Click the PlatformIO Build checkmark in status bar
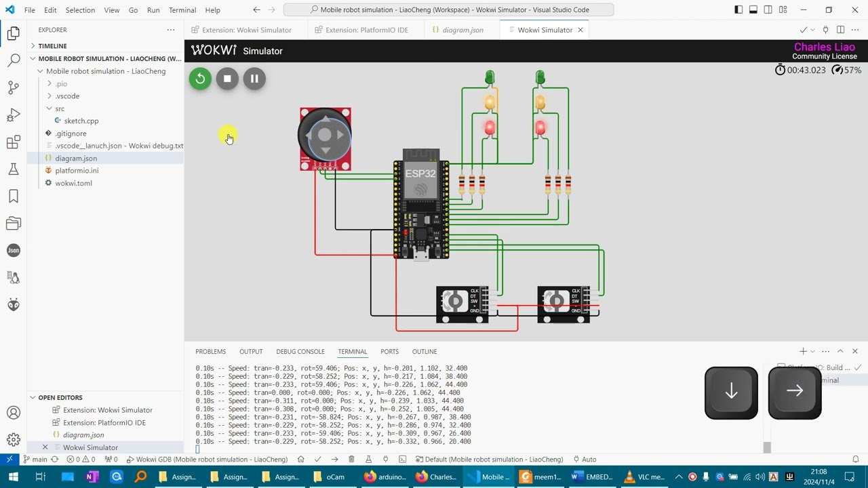 coord(317,460)
